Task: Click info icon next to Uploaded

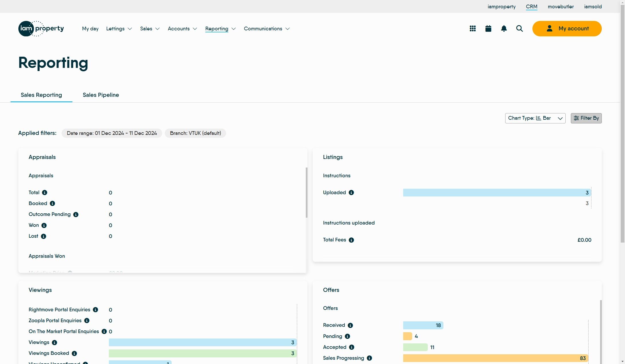Action: [351, 193]
